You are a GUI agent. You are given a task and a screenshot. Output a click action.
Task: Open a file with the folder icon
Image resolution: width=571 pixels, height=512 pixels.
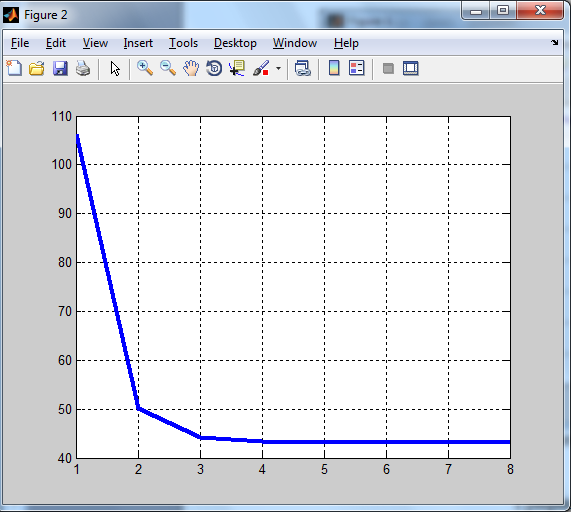(37, 68)
